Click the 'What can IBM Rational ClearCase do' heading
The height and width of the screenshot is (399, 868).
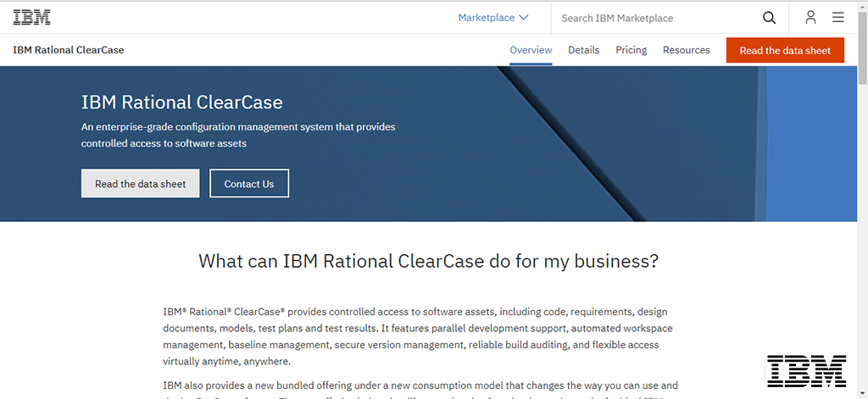[428, 261]
